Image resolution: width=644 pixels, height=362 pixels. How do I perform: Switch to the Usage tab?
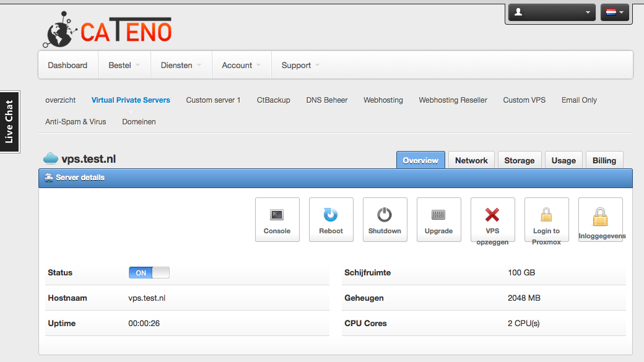coord(563,160)
